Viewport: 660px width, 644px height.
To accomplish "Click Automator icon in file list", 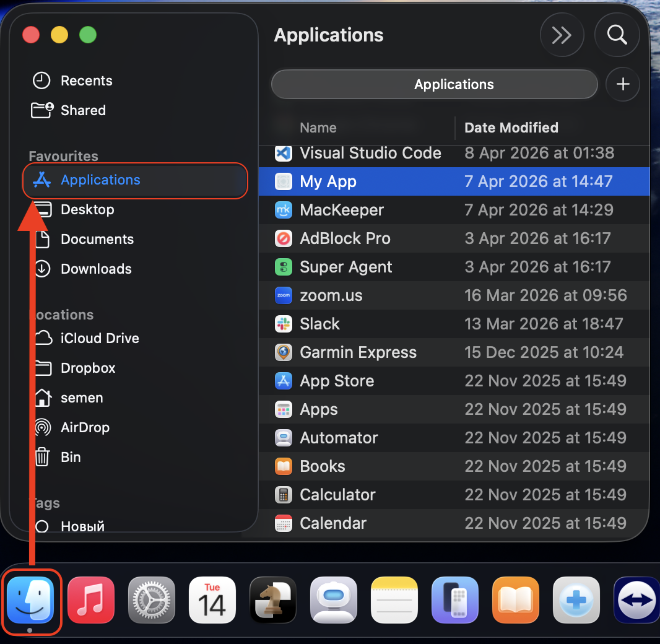I will 284,438.
